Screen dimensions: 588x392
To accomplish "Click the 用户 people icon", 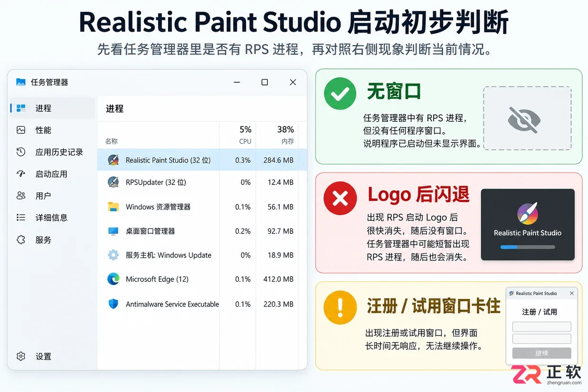I will (x=21, y=196).
